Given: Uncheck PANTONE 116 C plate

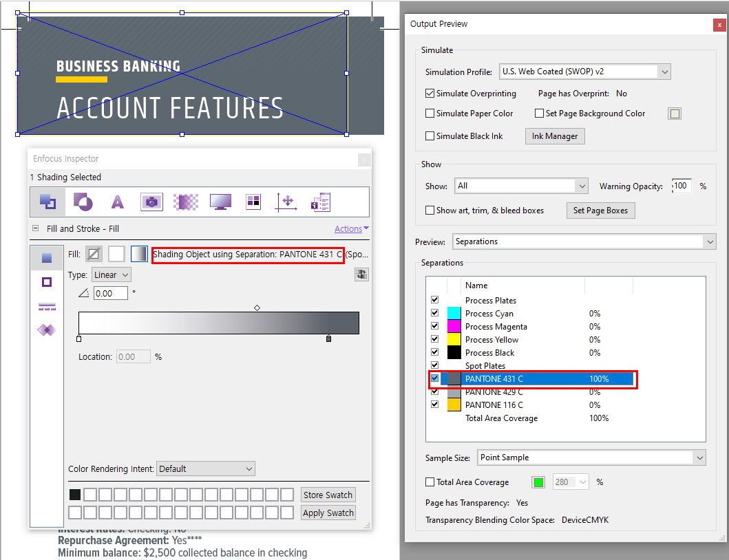Looking at the screenshot, I should click(x=434, y=405).
